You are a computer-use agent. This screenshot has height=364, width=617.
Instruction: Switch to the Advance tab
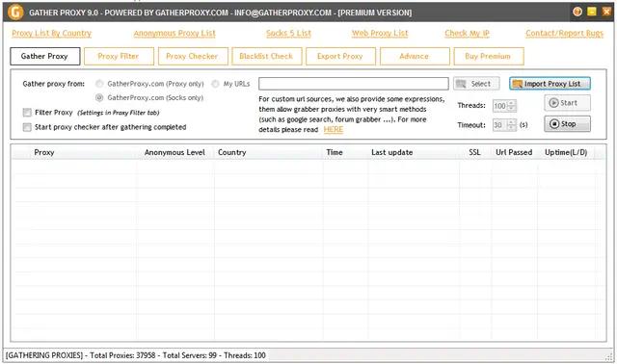[415, 56]
